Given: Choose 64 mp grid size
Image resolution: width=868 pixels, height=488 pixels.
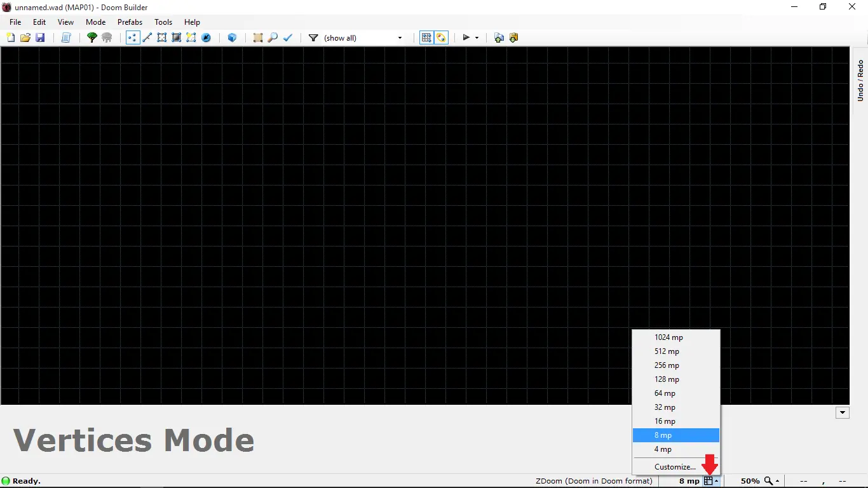Looking at the screenshot, I should [676, 393].
